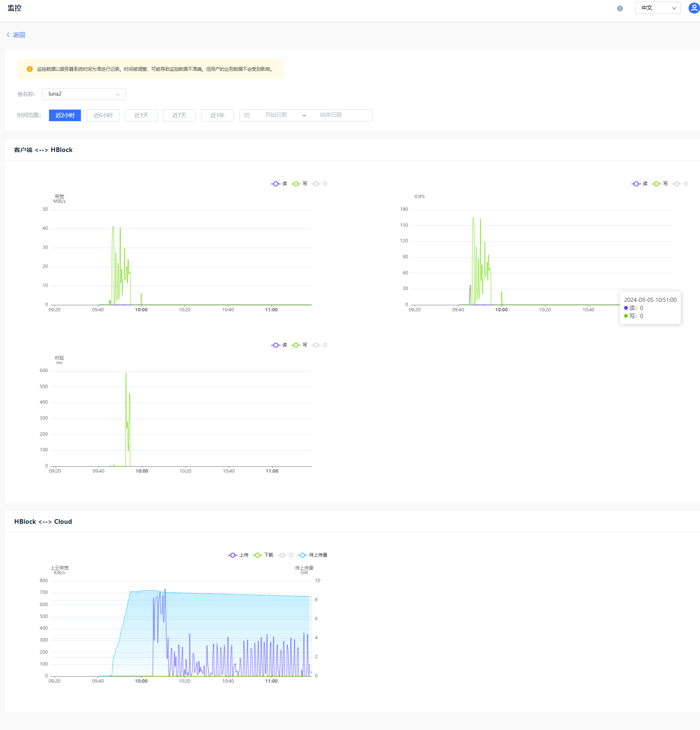
Task: Click the 10:00 tick on bandwidth chart
Action: (x=141, y=310)
